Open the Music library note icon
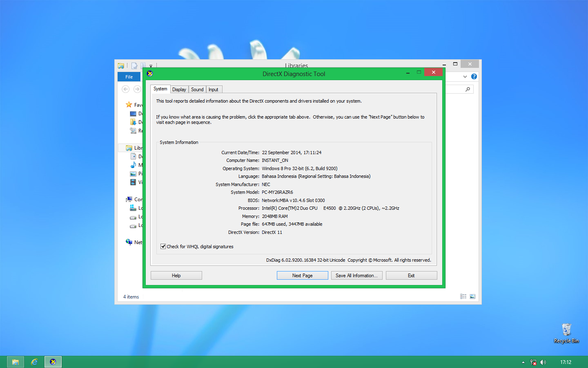This screenshot has width=588, height=368. pyautogui.click(x=133, y=165)
